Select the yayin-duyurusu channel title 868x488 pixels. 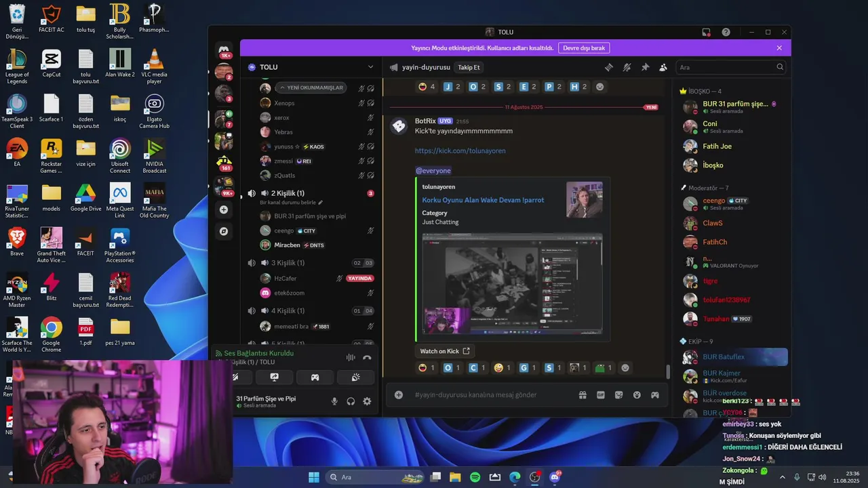coord(426,67)
